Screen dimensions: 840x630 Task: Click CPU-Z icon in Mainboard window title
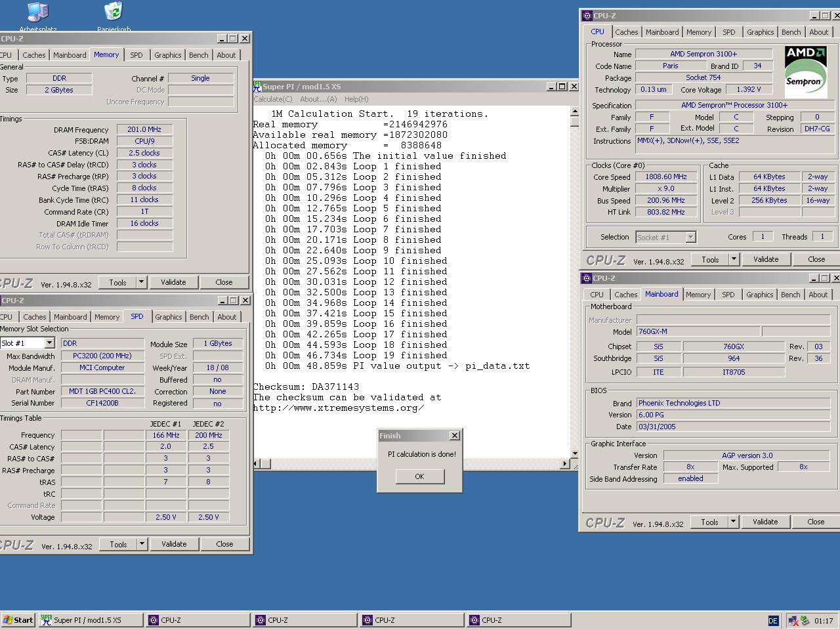point(587,278)
